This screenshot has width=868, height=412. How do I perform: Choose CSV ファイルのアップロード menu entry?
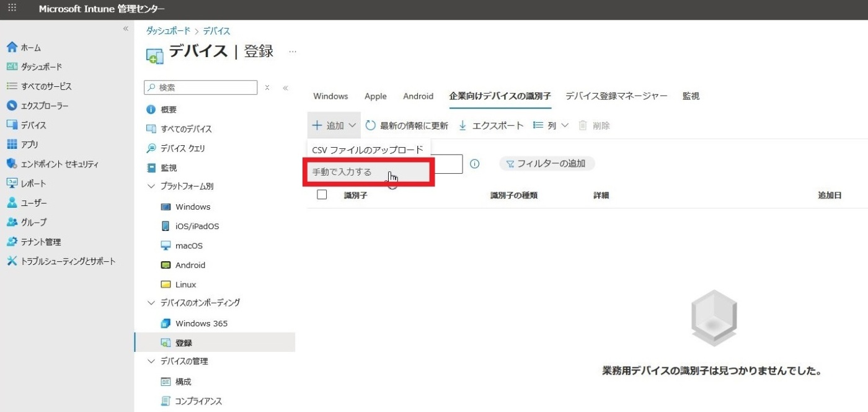[x=368, y=150]
